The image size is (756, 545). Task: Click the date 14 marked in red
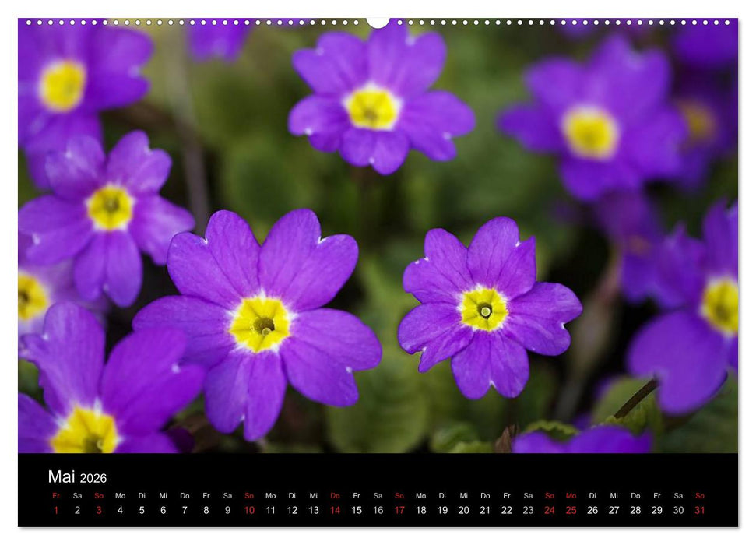333,510
